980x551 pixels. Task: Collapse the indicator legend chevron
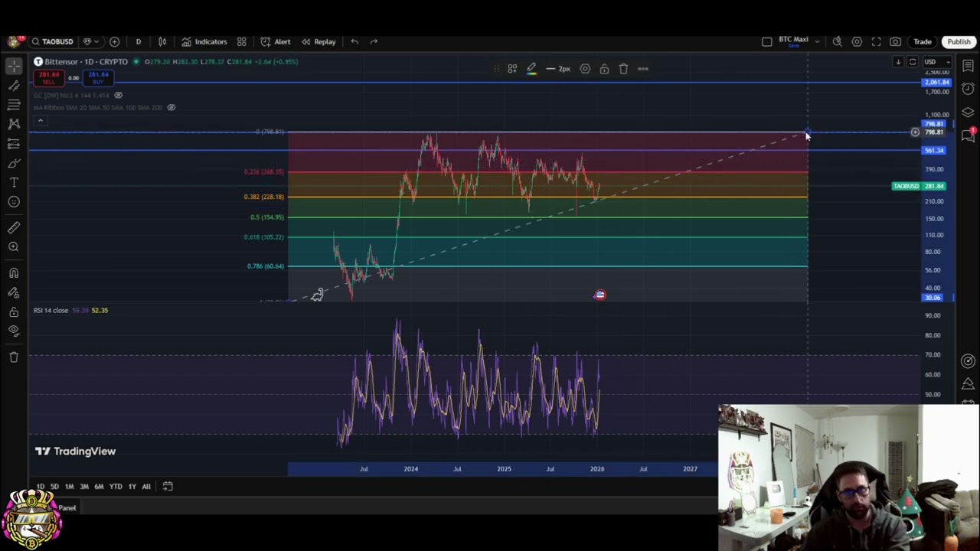click(40, 120)
